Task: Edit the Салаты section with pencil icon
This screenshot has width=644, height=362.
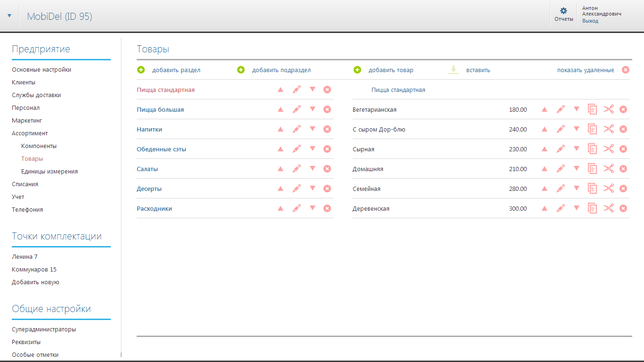Action: (x=297, y=169)
